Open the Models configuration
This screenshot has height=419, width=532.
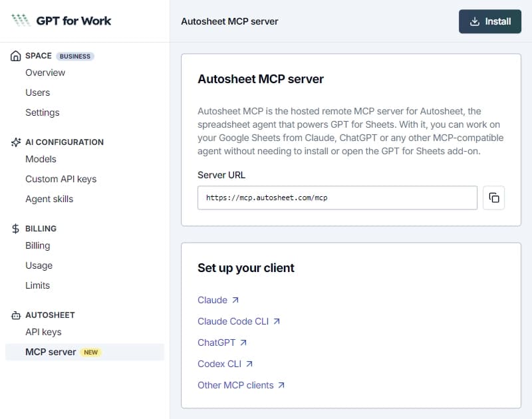point(41,159)
